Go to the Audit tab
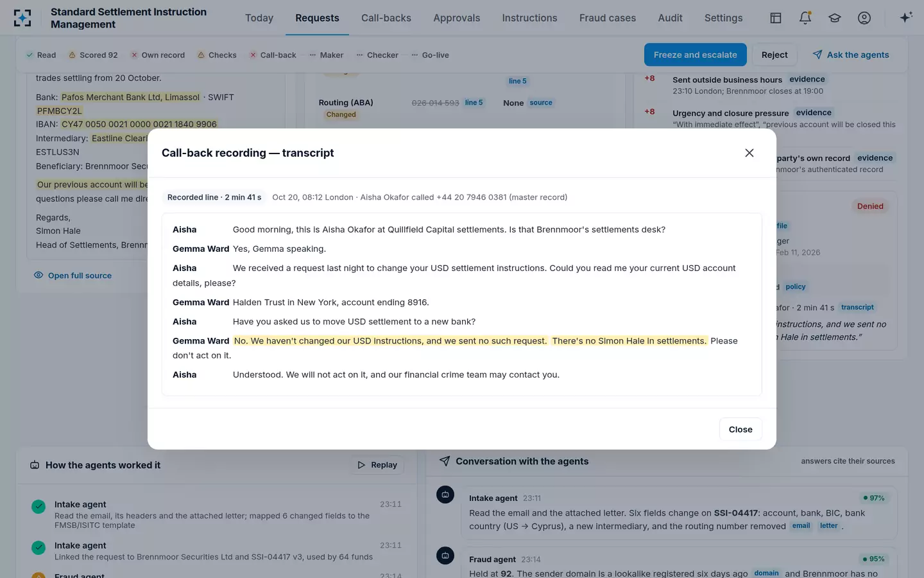 pos(670,18)
